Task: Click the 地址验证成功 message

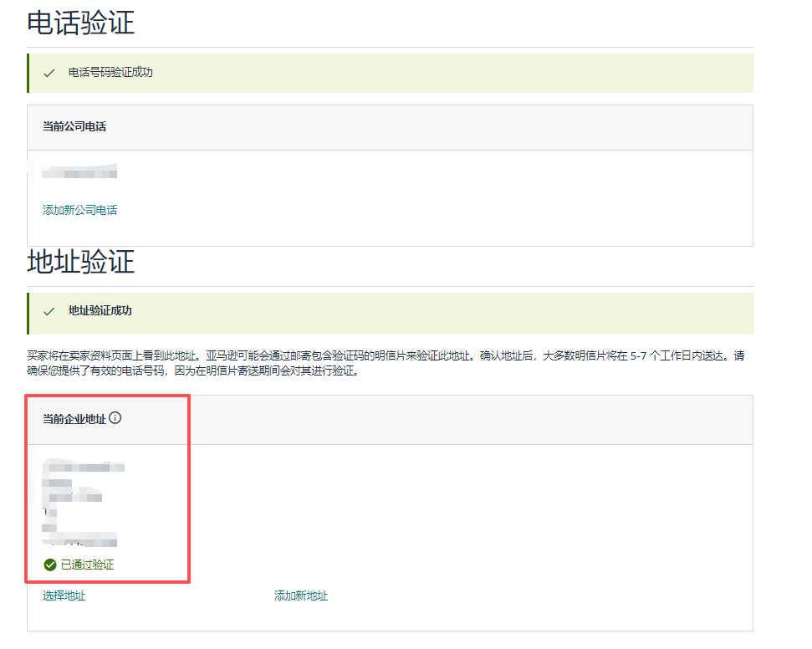Action: click(x=100, y=311)
